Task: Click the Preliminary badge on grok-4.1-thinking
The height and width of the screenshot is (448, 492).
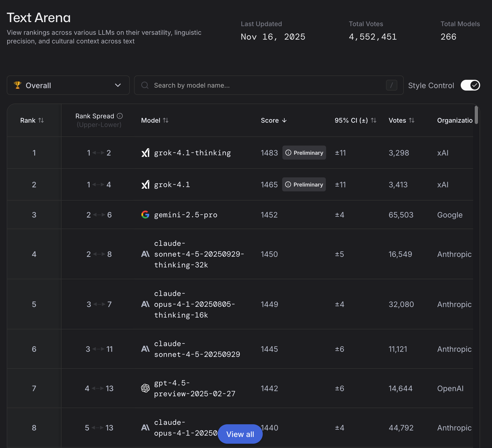Action: pyautogui.click(x=304, y=153)
